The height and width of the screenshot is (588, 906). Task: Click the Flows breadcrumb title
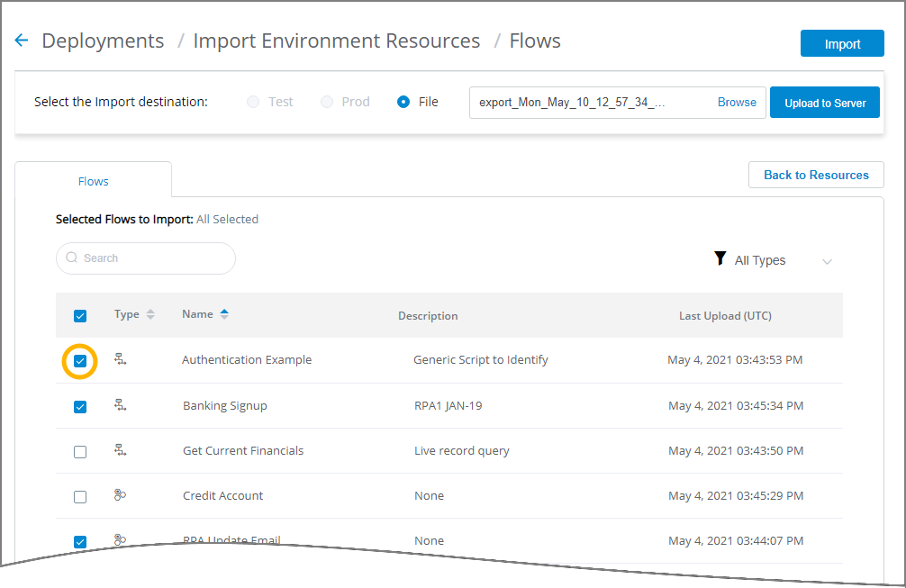tap(535, 41)
